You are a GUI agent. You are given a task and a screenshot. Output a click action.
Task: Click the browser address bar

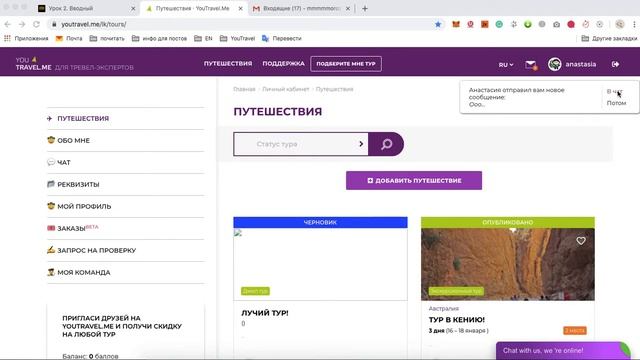245,24
